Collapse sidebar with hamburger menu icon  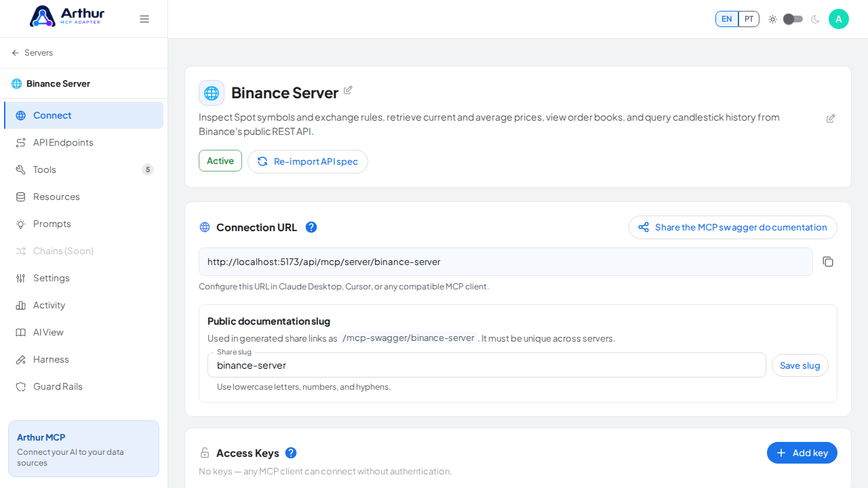click(x=144, y=19)
